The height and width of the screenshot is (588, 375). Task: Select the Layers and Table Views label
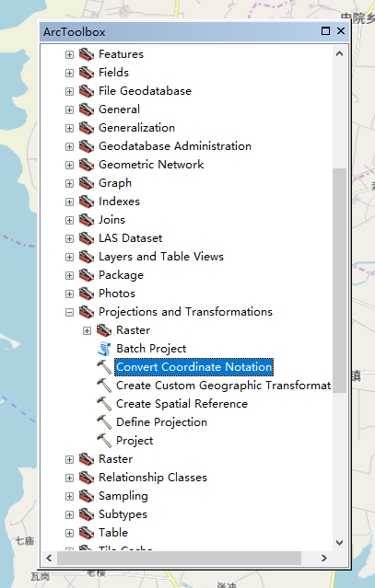[x=161, y=257]
